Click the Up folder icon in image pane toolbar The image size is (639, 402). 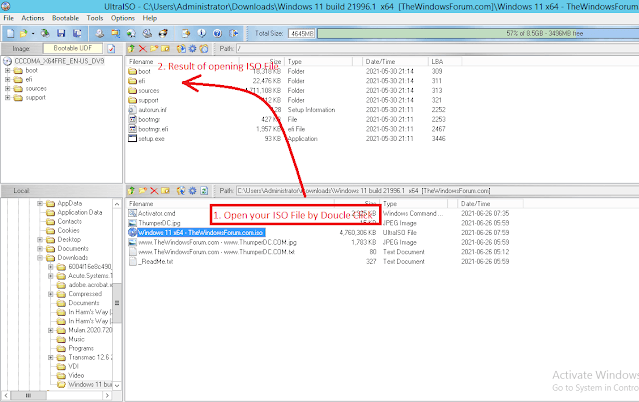(x=131, y=49)
